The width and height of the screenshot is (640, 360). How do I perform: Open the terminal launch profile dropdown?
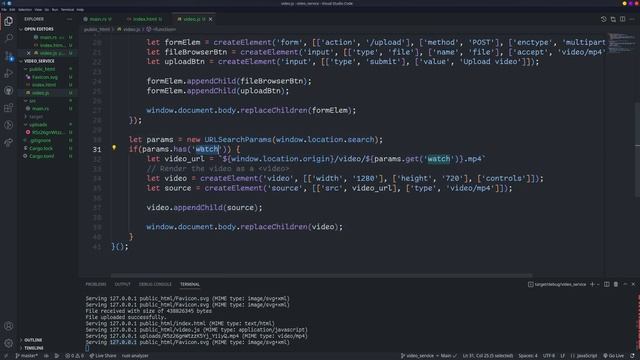tap(598, 284)
